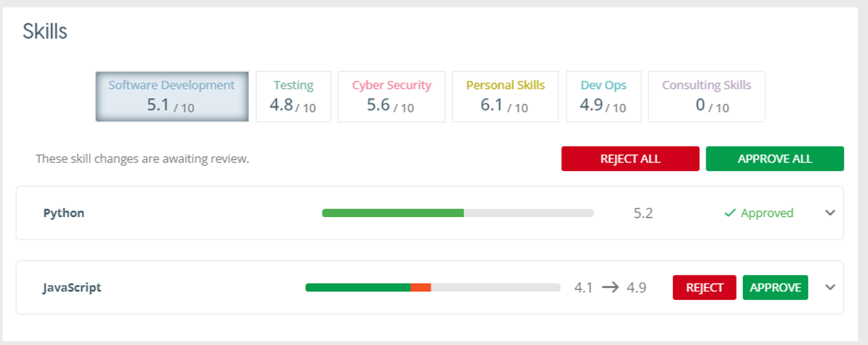Viewport: 868px width, 345px height.
Task: Click the green checkmark beside Approved
Action: 730,213
